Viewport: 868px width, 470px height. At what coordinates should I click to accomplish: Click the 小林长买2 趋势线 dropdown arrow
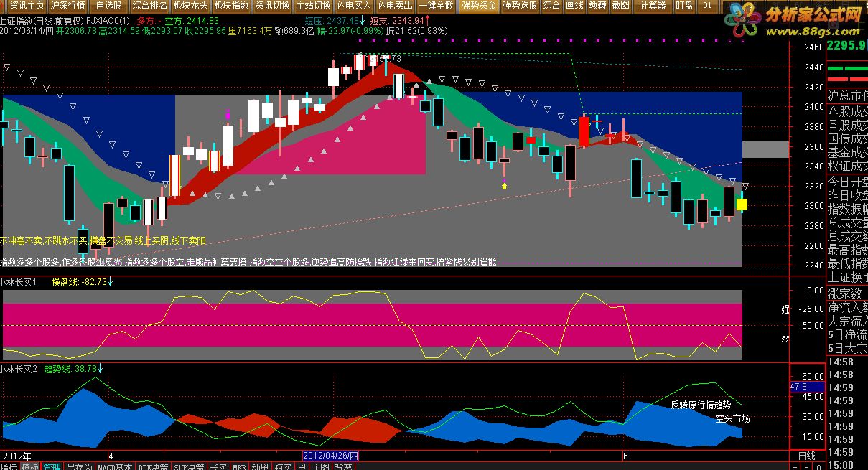100,369
